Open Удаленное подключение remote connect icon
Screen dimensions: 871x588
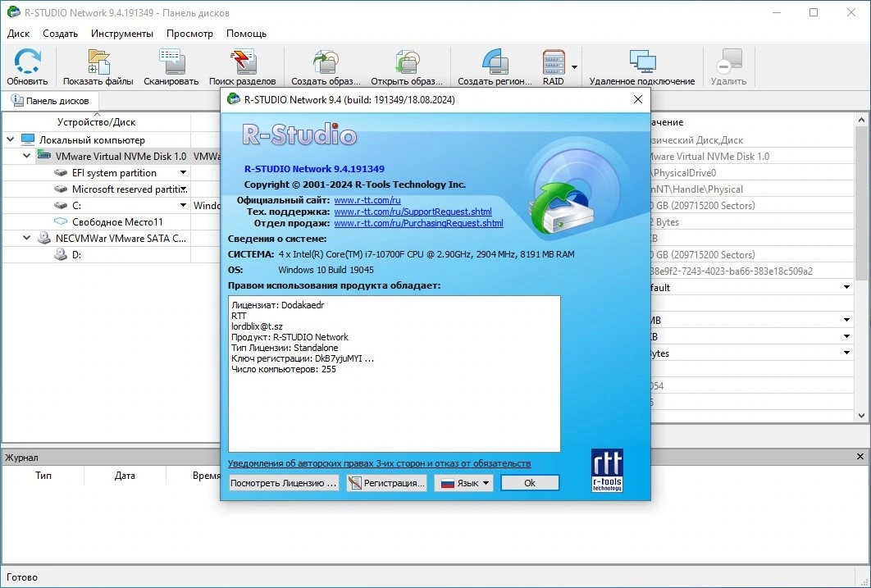(642, 61)
